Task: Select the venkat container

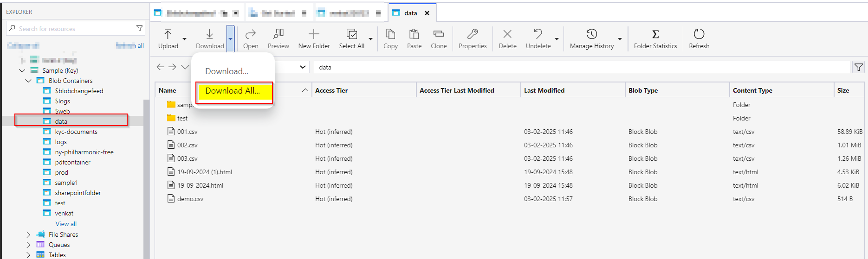Action: point(64,213)
